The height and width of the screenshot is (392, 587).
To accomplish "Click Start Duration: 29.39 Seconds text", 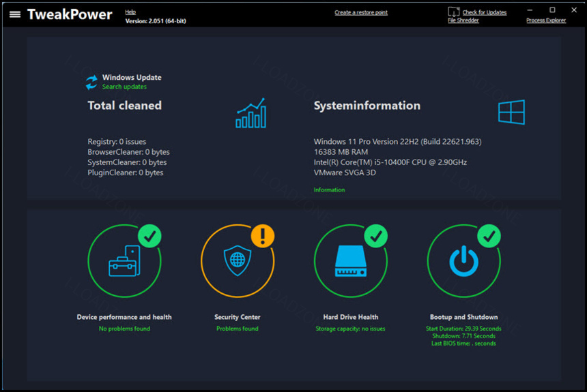I will [463, 329].
